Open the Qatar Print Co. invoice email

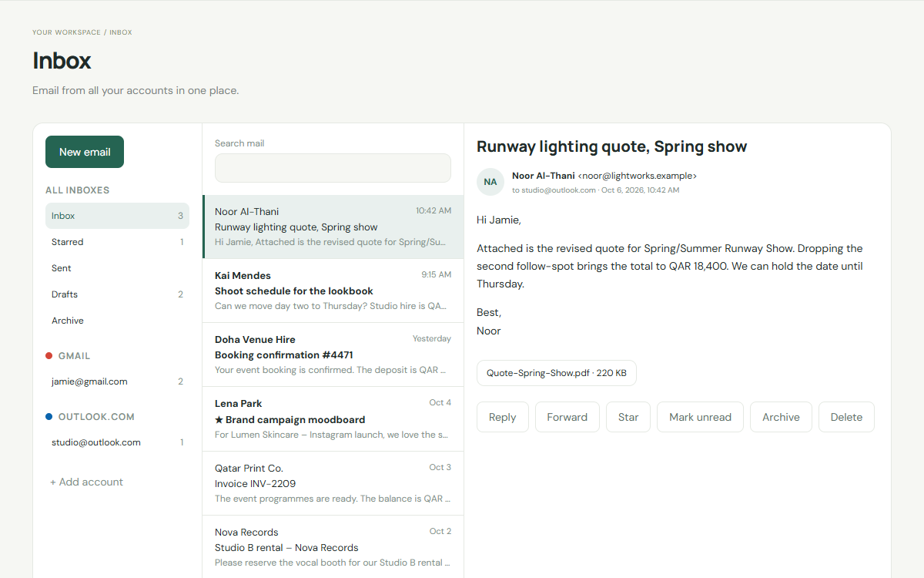pos(333,483)
